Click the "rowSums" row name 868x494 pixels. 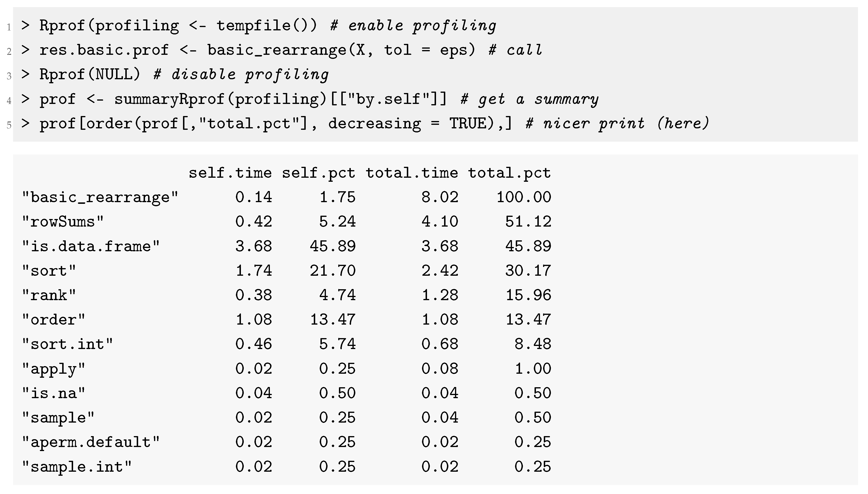[63, 222]
